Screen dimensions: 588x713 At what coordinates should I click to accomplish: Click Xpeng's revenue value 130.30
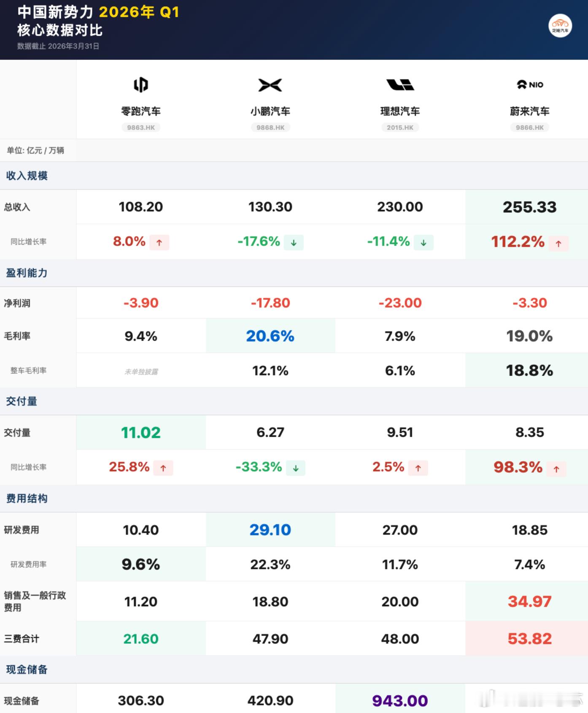pyautogui.click(x=270, y=207)
